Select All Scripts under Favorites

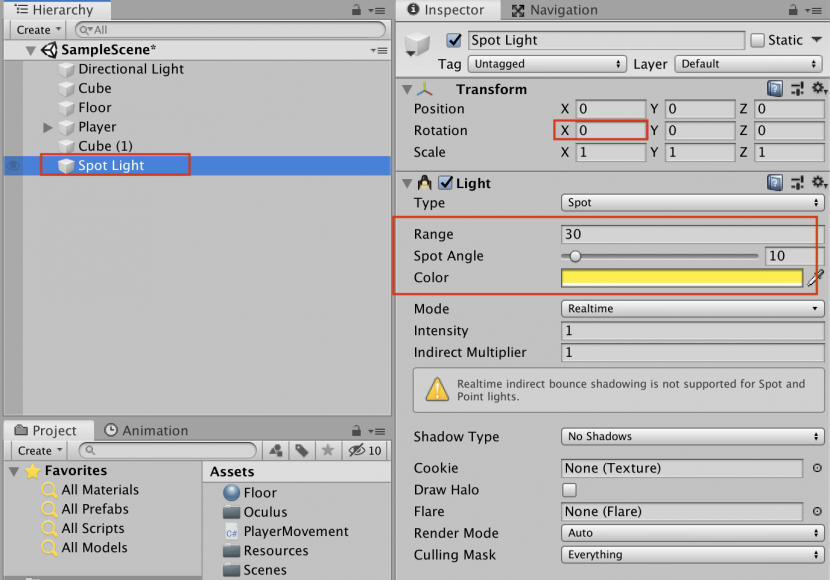pyautogui.click(x=95, y=528)
